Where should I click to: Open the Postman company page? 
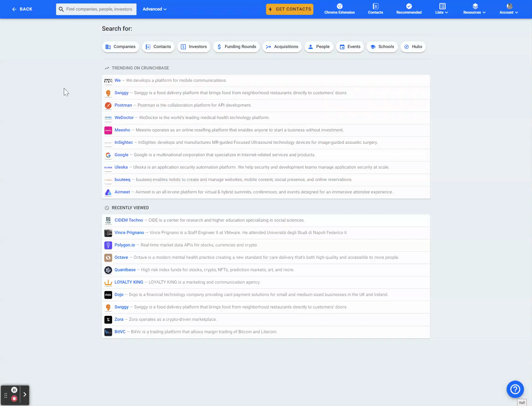tap(123, 105)
